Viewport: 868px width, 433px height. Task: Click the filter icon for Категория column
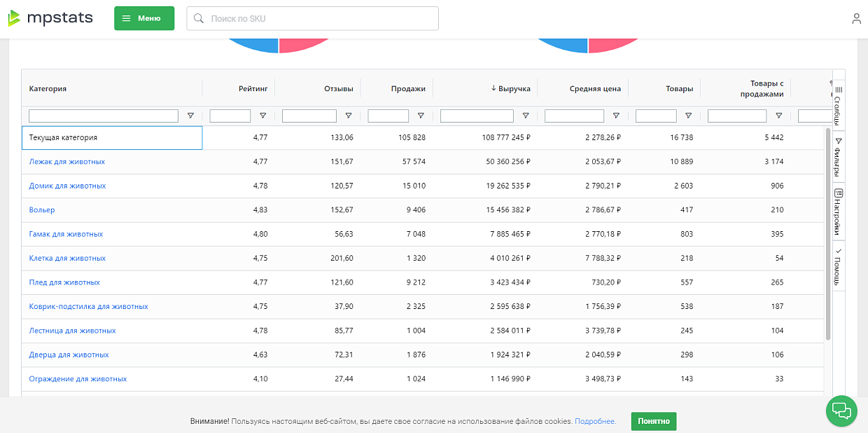point(190,116)
